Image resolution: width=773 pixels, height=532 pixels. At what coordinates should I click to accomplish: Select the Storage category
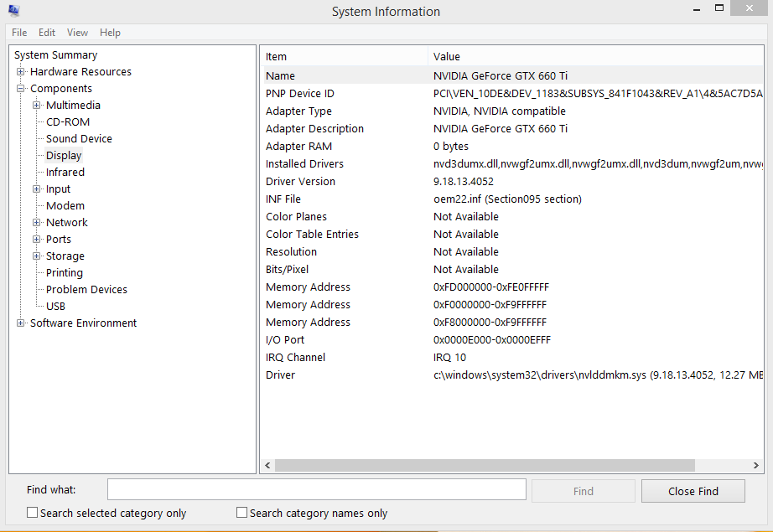pyautogui.click(x=65, y=256)
